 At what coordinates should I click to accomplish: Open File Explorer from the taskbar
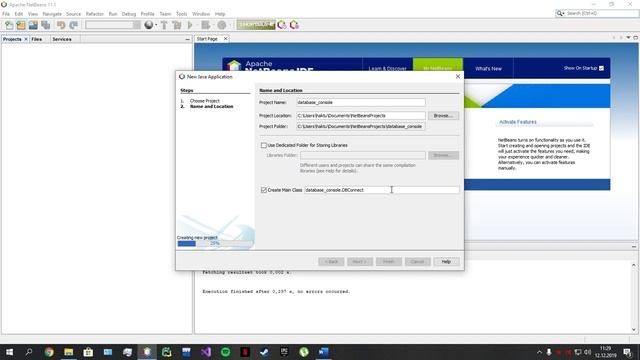(x=69, y=352)
